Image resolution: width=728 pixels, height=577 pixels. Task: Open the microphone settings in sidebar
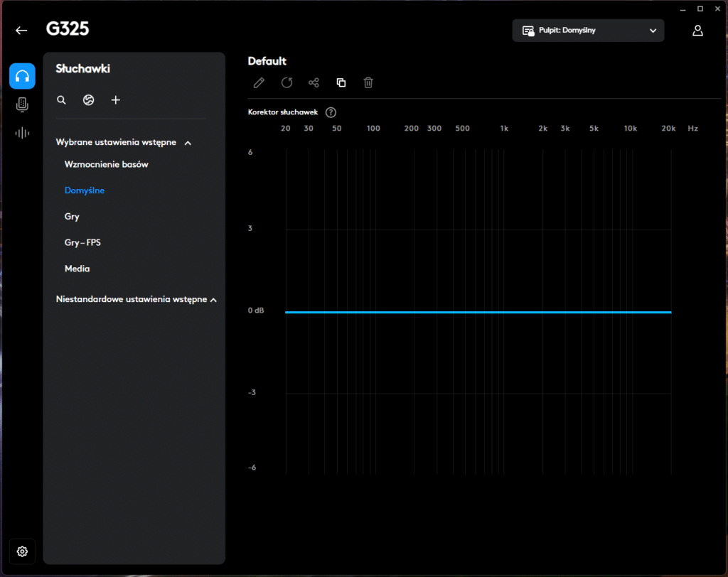[22, 104]
